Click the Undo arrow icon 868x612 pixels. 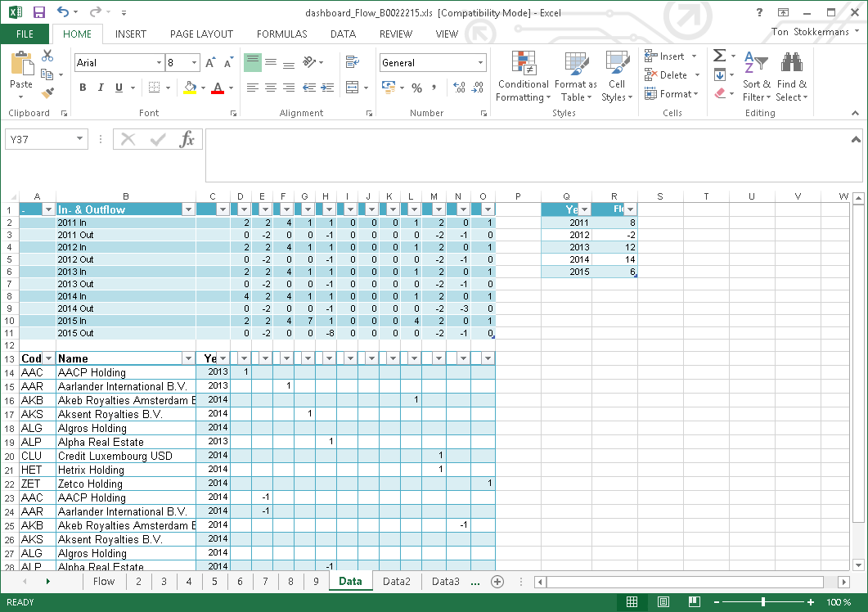coord(62,11)
